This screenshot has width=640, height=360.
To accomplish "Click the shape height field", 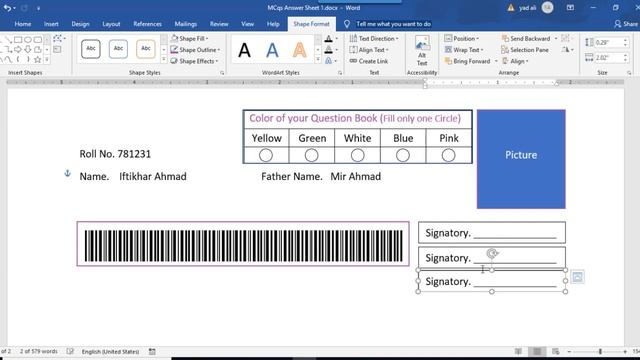I will [609, 42].
